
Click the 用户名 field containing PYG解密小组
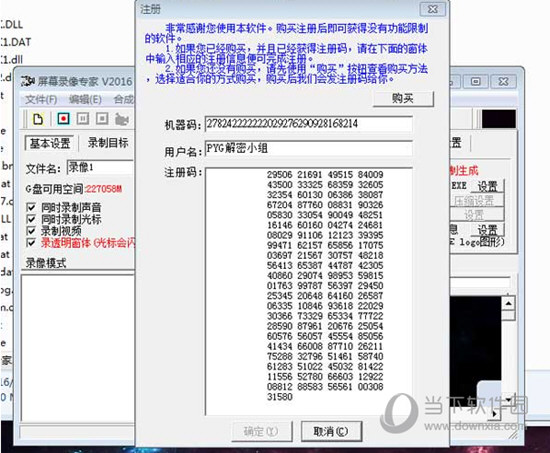point(308,148)
